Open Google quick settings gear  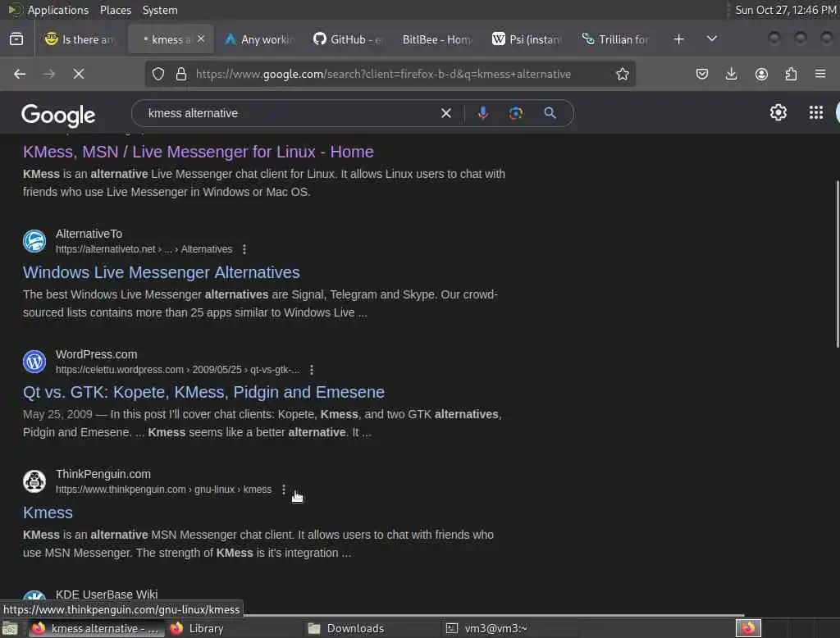pos(778,112)
